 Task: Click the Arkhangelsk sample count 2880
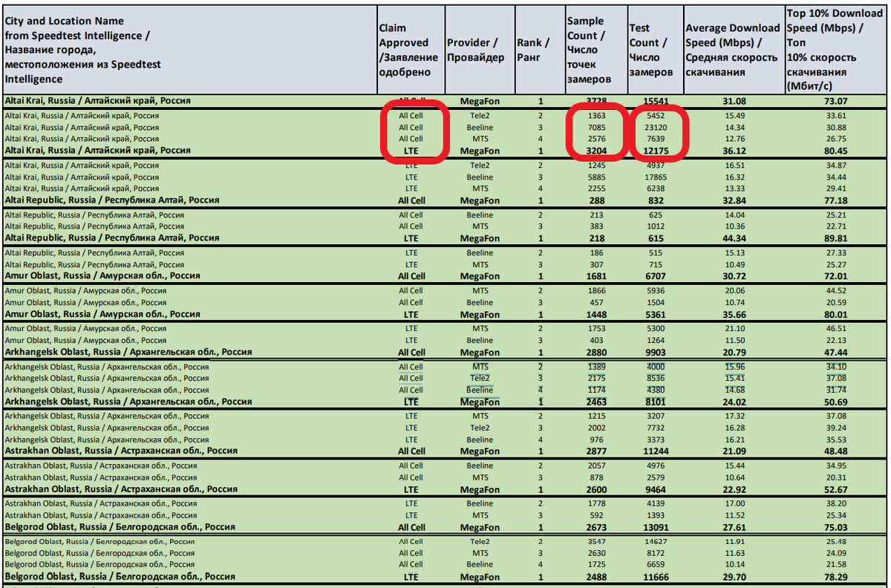(596, 353)
